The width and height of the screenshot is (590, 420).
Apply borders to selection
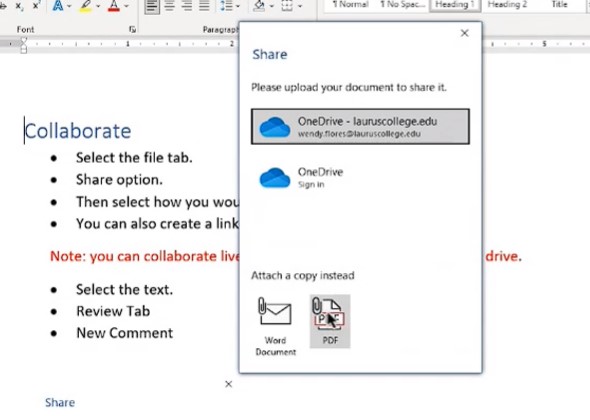pos(287,5)
